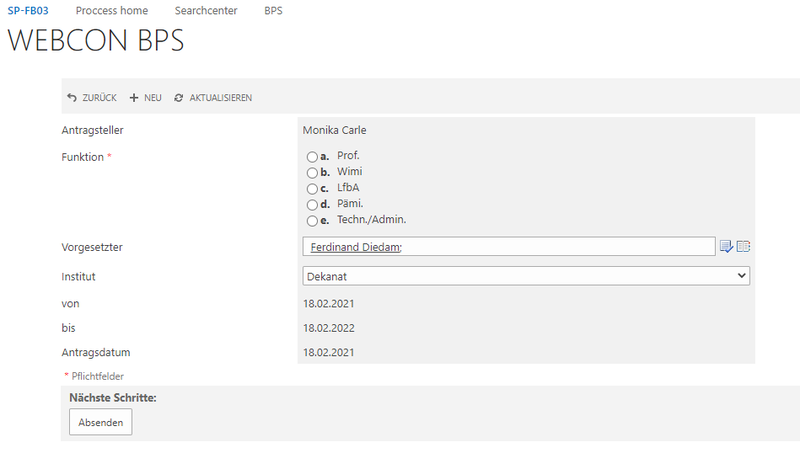Select the Pämi. radio option
Image resolution: width=800 pixels, height=453 pixels.
312,205
